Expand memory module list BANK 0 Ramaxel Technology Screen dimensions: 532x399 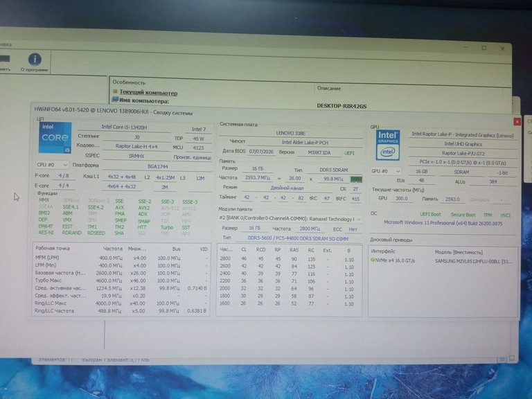click(x=290, y=219)
